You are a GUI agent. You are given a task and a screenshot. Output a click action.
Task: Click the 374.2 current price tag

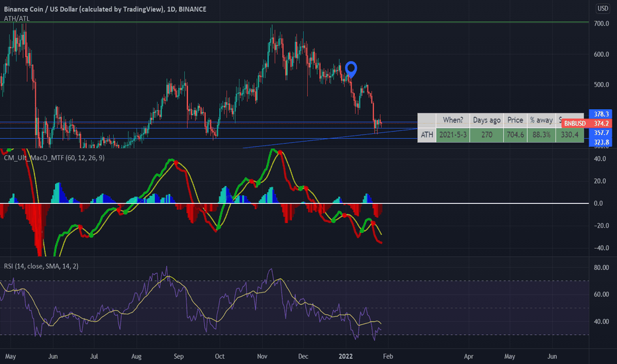(600, 123)
